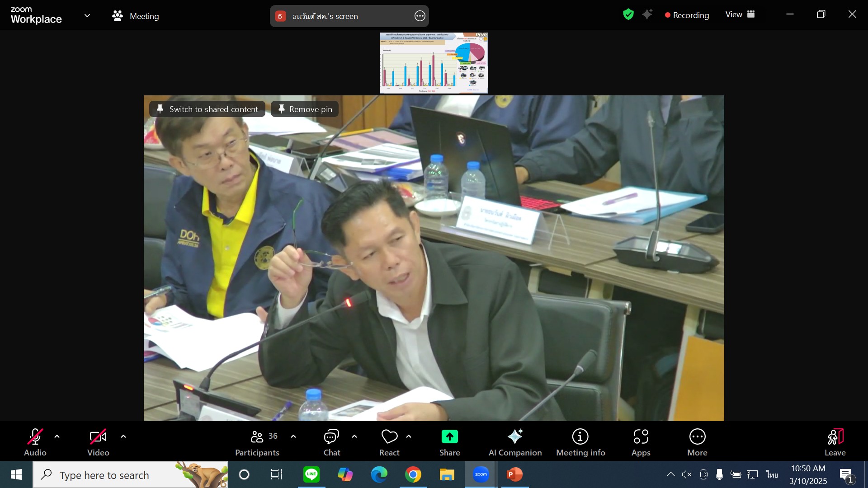Viewport: 868px width, 488px height.
Task: Open PowerPoint from the Windows taskbar
Action: [514, 474]
